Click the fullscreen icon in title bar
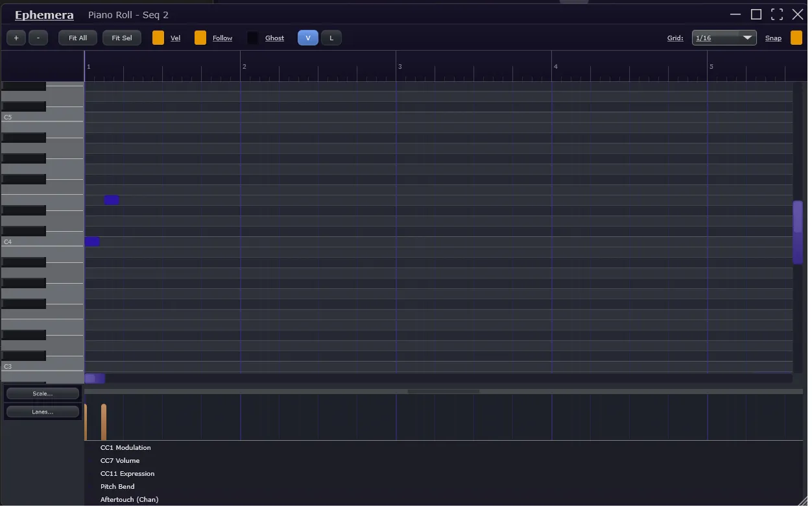812x507 pixels. (776, 15)
